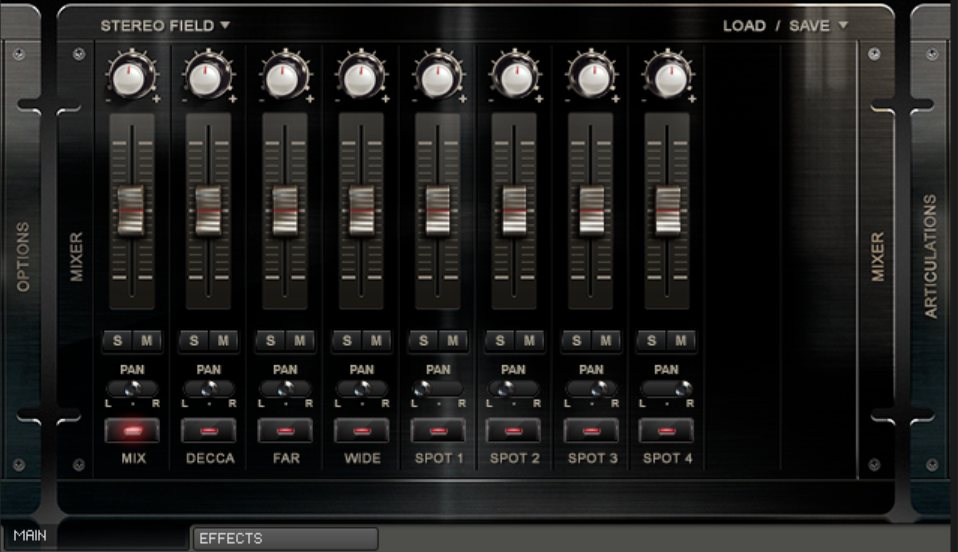
Task: Switch to the EFFECTS tab
Action: pyautogui.click(x=285, y=539)
